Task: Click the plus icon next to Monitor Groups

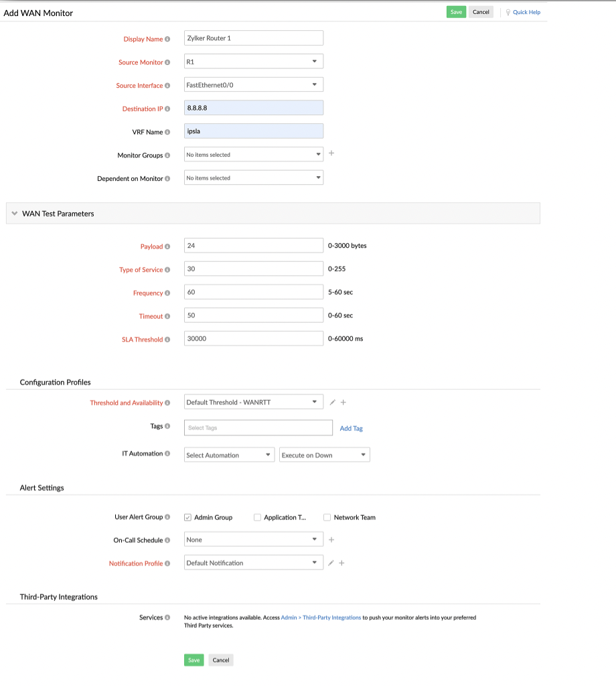Action: tap(331, 153)
